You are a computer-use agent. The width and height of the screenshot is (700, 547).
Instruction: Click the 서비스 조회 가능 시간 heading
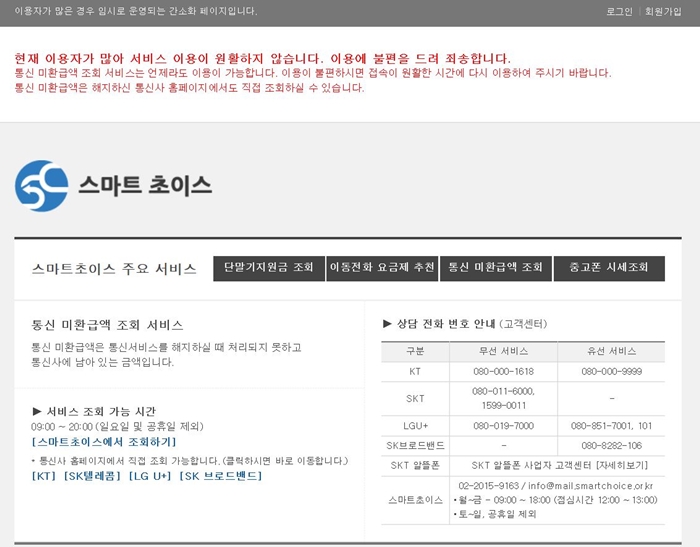click(101, 411)
